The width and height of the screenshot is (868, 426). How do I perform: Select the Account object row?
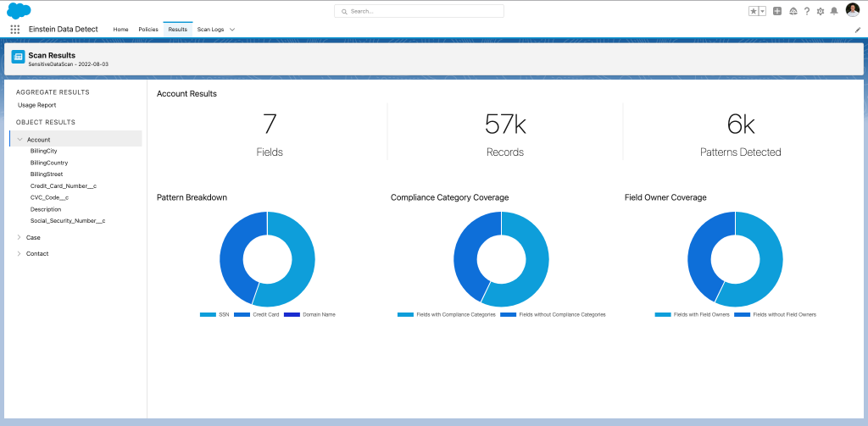75,139
